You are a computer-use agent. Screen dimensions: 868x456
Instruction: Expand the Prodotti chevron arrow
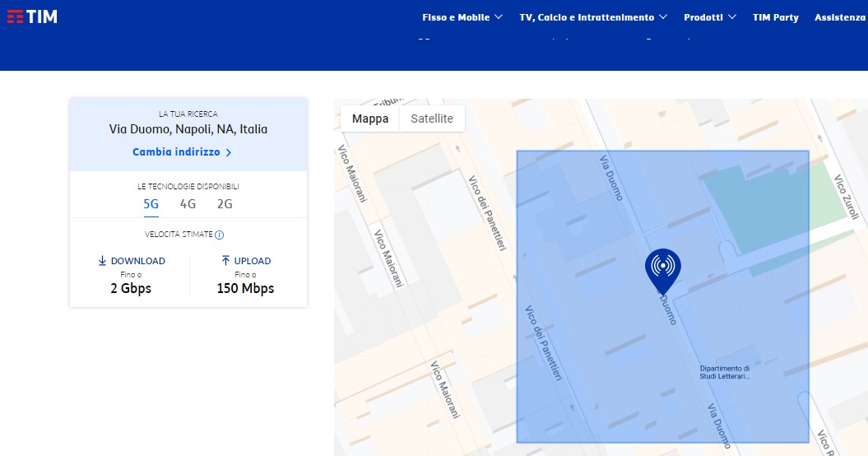tap(731, 17)
